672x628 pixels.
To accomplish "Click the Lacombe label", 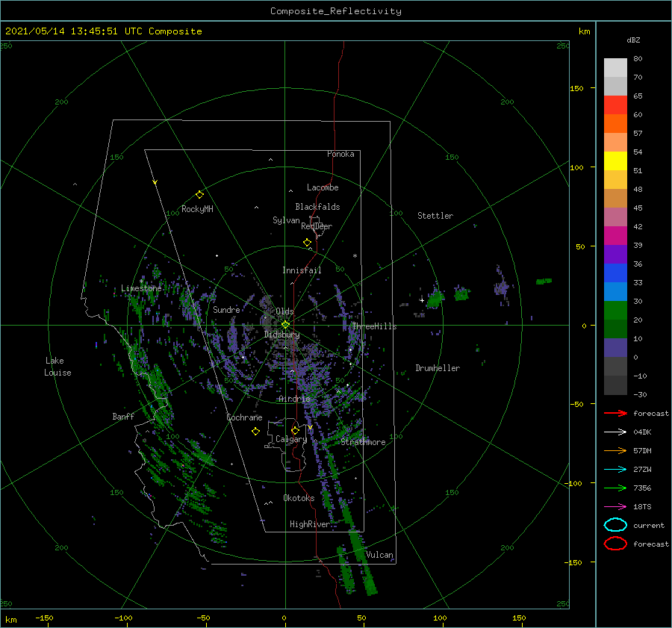I will [x=323, y=187].
